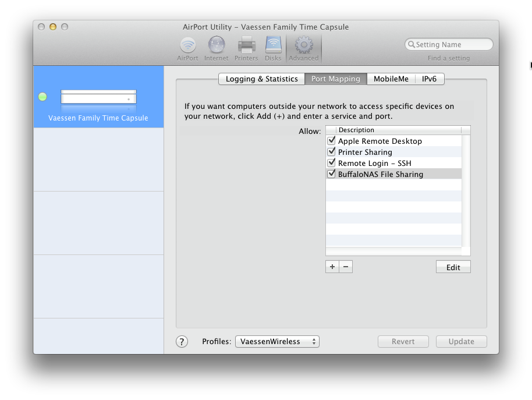The width and height of the screenshot is (532, 400).
Task: Click the Description column header
Action: tap(398, 130)
